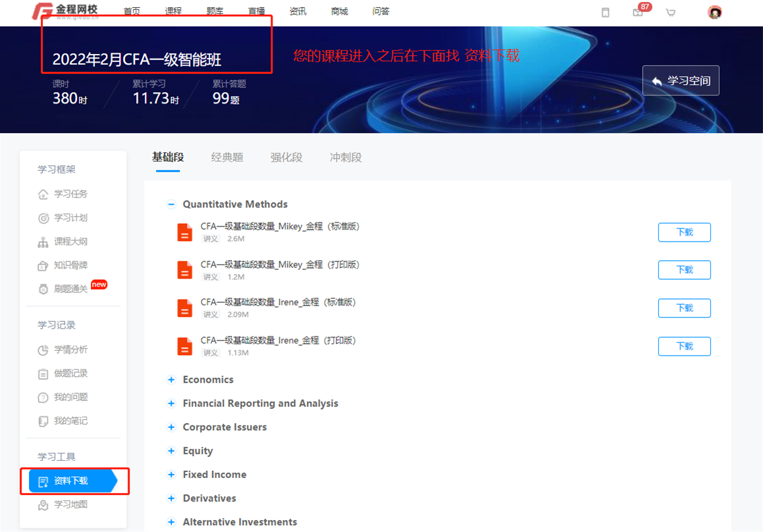This screenshot has width=763, height=532.
Task: Expand the Equity section
Action: coord(171,451)
